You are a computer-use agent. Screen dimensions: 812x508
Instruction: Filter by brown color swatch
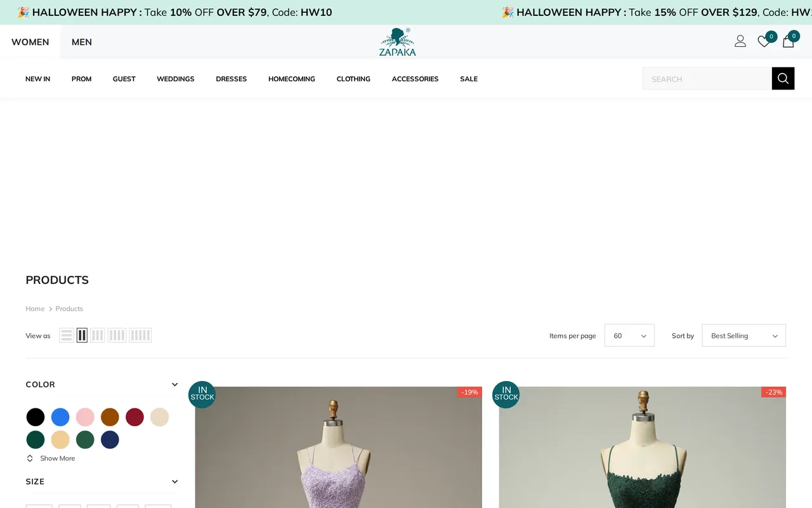(110, 417)
